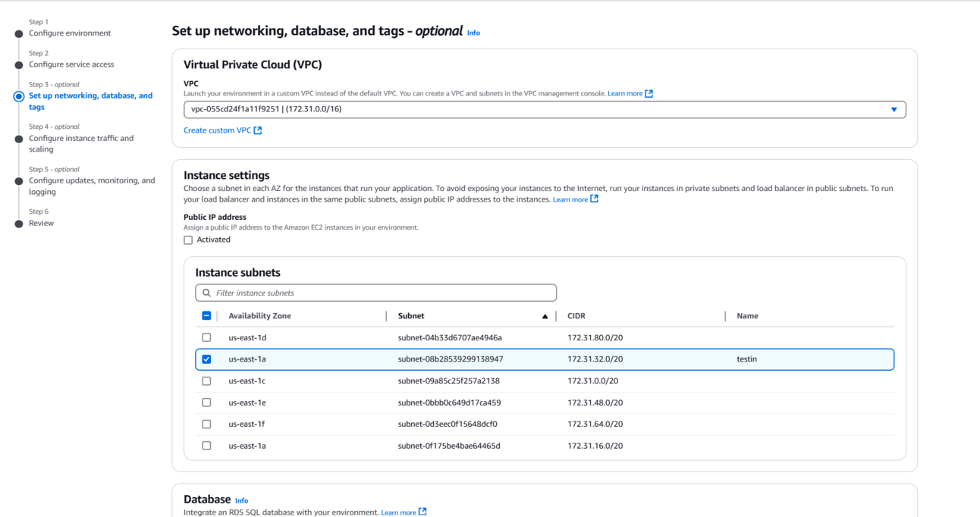
Task: Tick the us-east-1f subnet checkbox
Action: pos(206,425)
